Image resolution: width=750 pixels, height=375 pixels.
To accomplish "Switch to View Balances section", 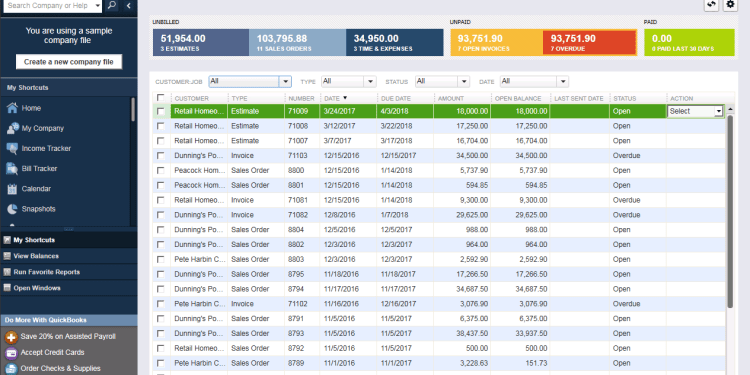I will 68,256.
